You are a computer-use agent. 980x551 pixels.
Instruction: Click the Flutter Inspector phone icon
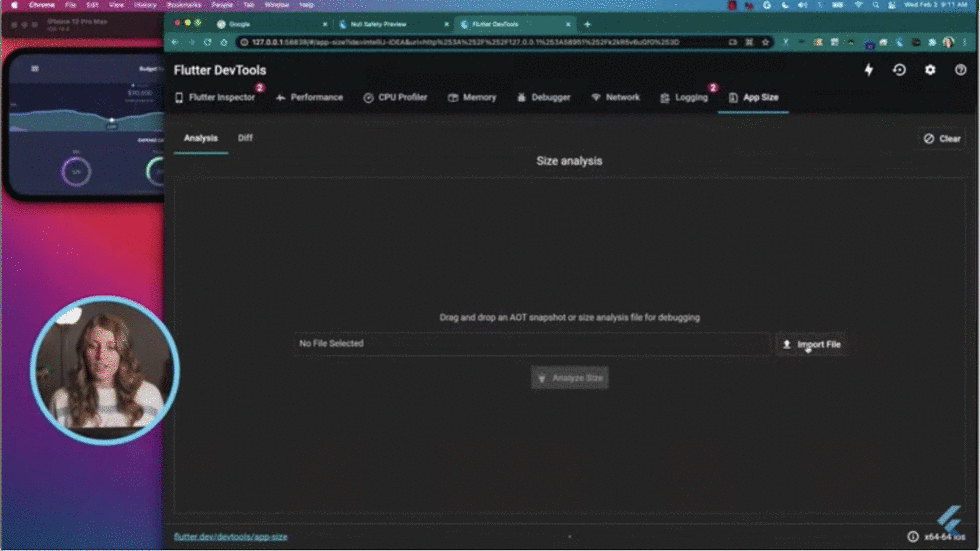179,97
